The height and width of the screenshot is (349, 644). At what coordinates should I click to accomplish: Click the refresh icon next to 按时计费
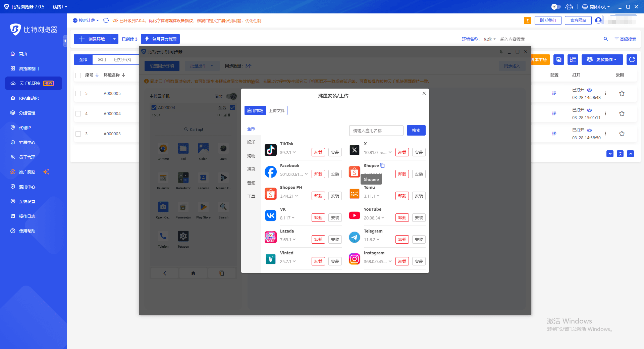(x=106, y=20)
